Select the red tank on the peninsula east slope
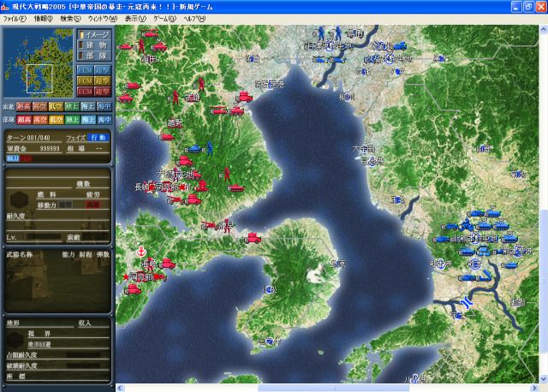 click(236, 187)
